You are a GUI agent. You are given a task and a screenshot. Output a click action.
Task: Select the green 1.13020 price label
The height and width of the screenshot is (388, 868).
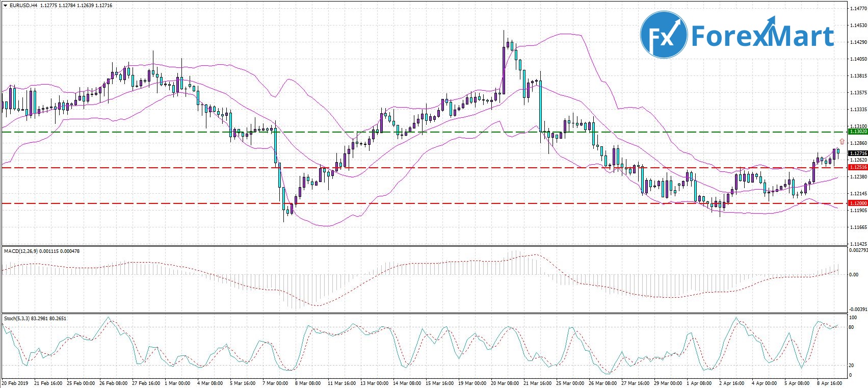pos(857,132)
